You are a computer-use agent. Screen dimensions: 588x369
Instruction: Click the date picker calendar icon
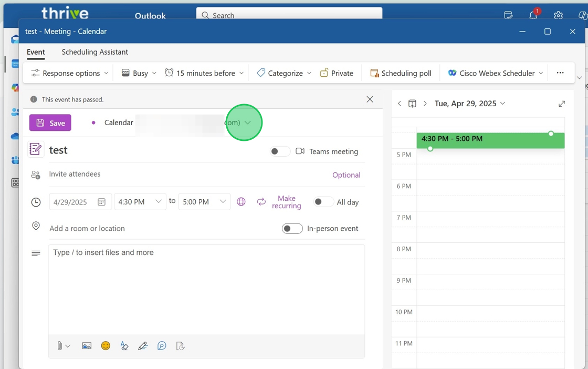101,202
